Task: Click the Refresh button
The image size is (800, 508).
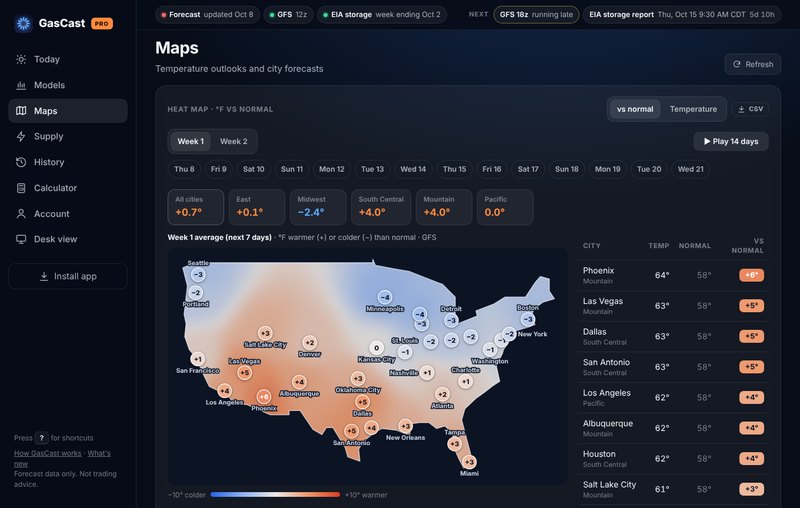Action: click(x=753, y=64)
